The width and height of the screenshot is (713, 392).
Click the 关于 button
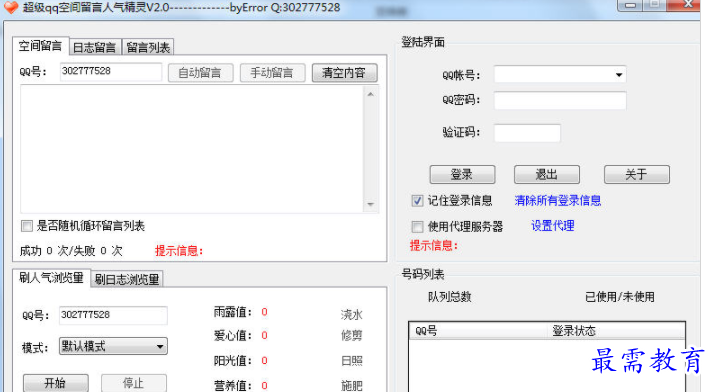pyautogui.click(x=637, y=175)
